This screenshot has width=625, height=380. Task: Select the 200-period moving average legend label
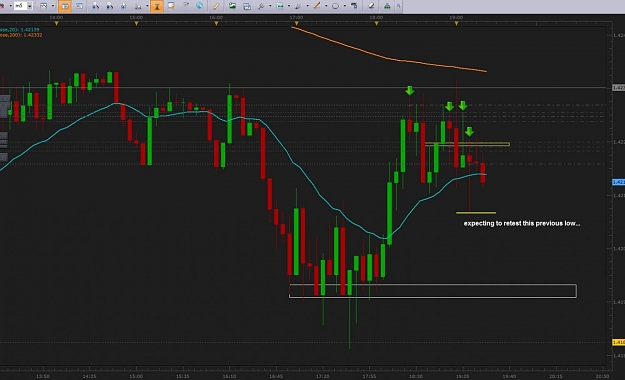coord(21,35)
